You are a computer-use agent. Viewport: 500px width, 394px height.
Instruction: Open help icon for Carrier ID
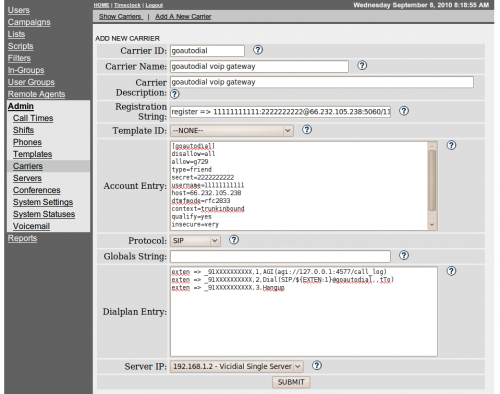click(x=258, y=50)
